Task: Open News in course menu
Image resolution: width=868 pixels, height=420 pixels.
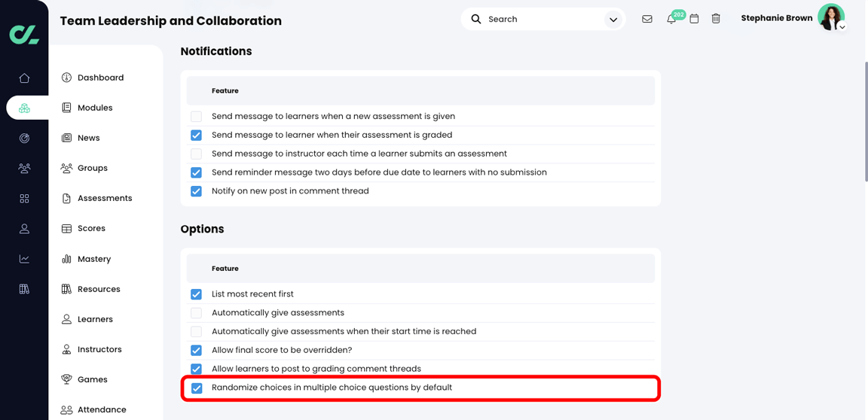Action: pyautogui.click(x=89, y=138)
